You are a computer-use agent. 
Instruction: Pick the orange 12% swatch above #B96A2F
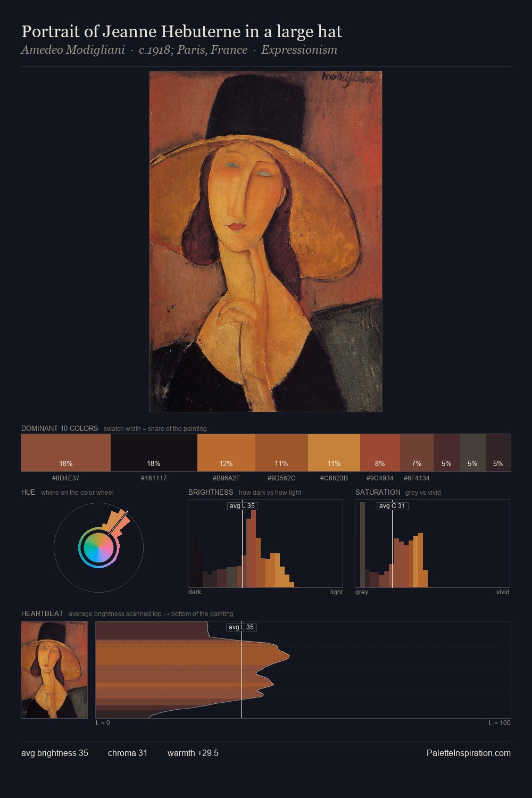coord(226,453)
